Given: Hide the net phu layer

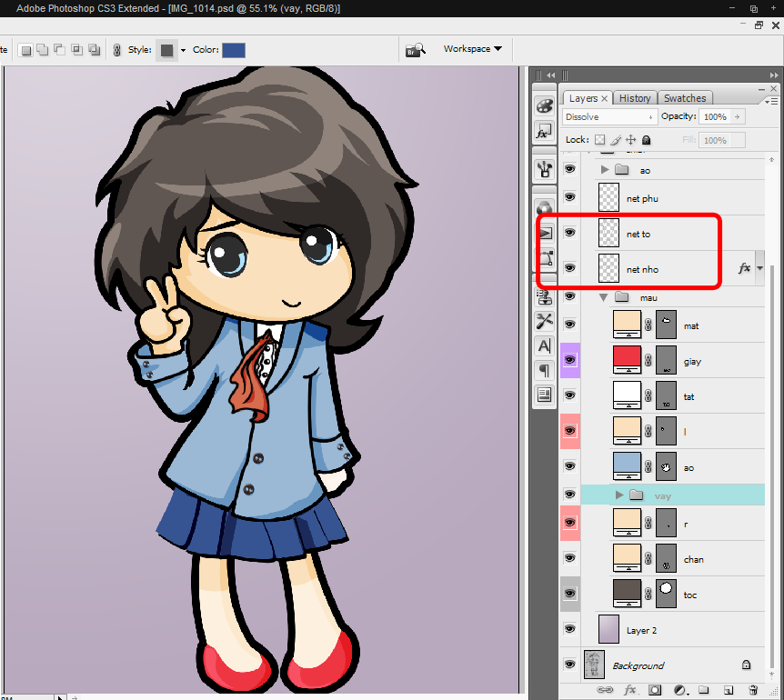Looking at the screenshot, I should click(x=569, y=197).
